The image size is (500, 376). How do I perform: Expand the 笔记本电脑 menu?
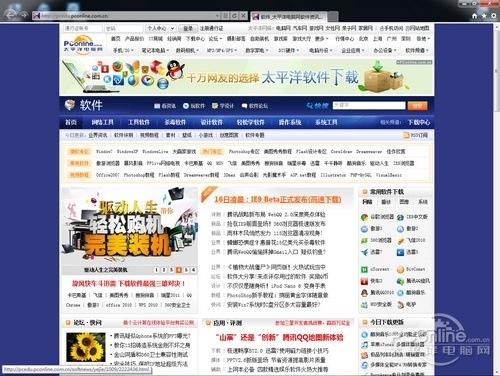pyautogui.click(x=155, y=50)
